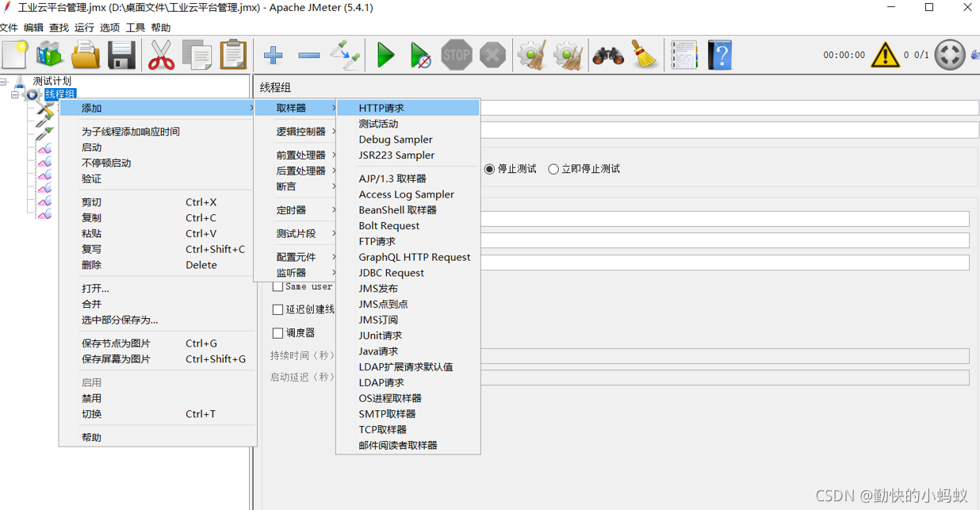
Task: Enable the Same user checkbox
Action: point(278,286)
